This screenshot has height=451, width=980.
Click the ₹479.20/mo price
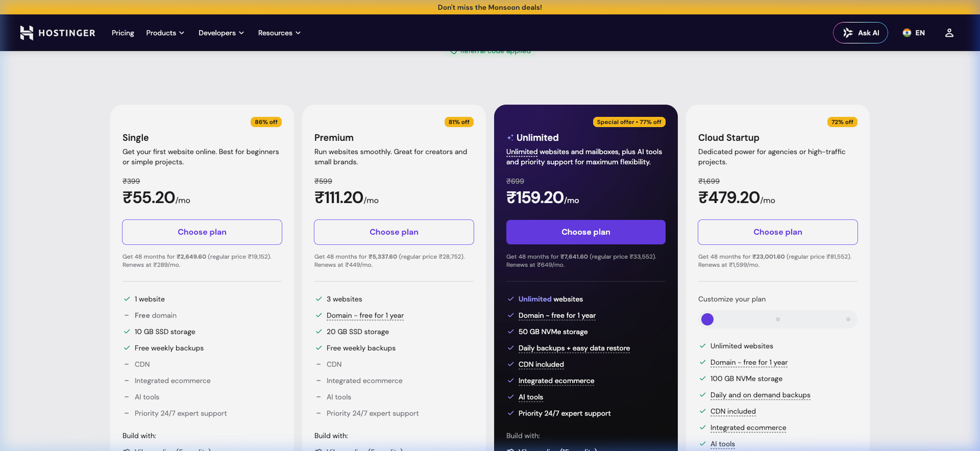pos(737,198)
